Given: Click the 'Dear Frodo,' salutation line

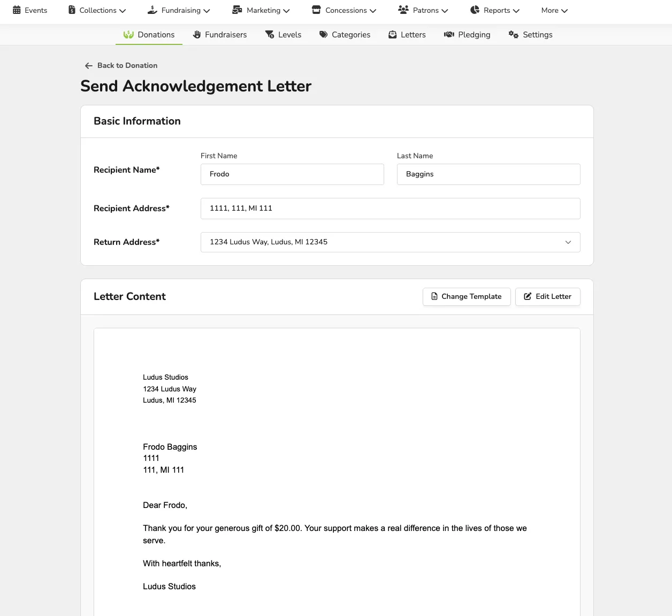Looking at the screenshot, I should pyautogui.click(x=165, y=505).
